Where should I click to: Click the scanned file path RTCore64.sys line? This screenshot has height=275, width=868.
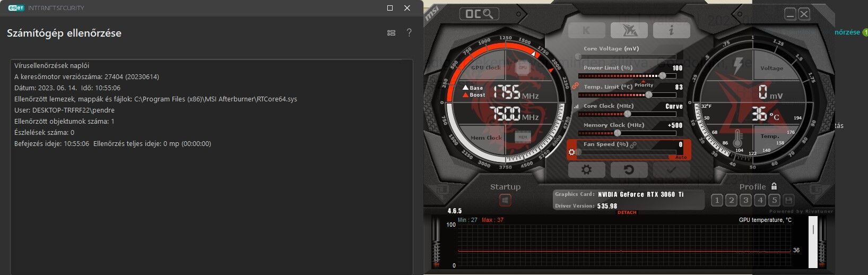click(155, 99)
